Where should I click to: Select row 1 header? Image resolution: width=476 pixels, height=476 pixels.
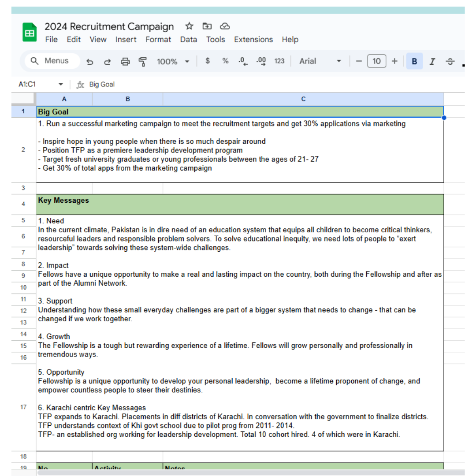pyautogui.click(x=23, y=112)
